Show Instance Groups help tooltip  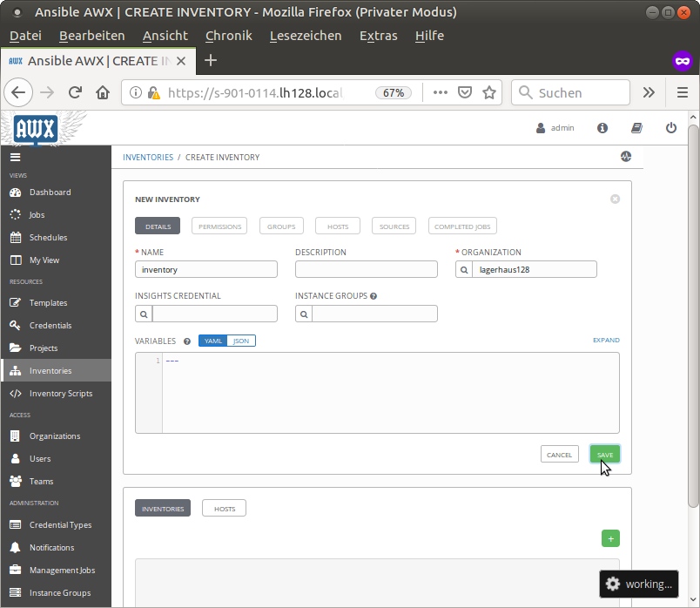[x=374, y=296]
